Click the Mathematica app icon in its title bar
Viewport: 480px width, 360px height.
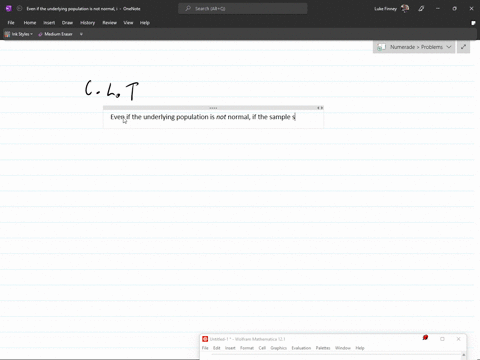205,339
